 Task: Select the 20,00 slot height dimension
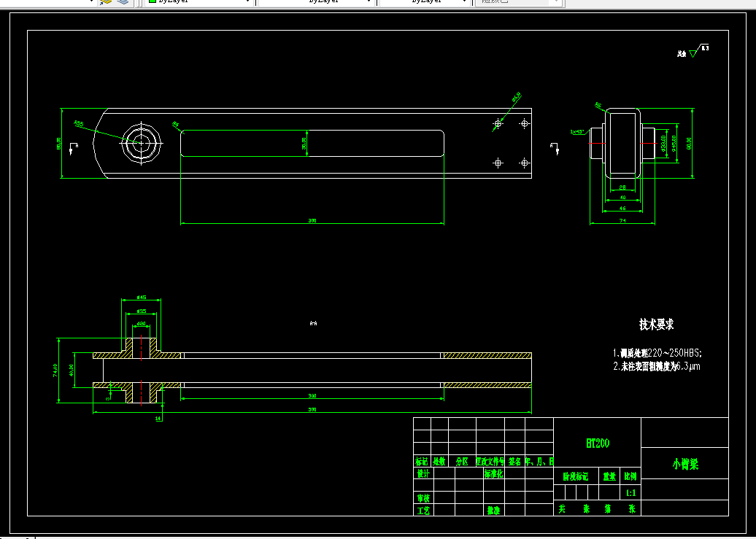304,143
